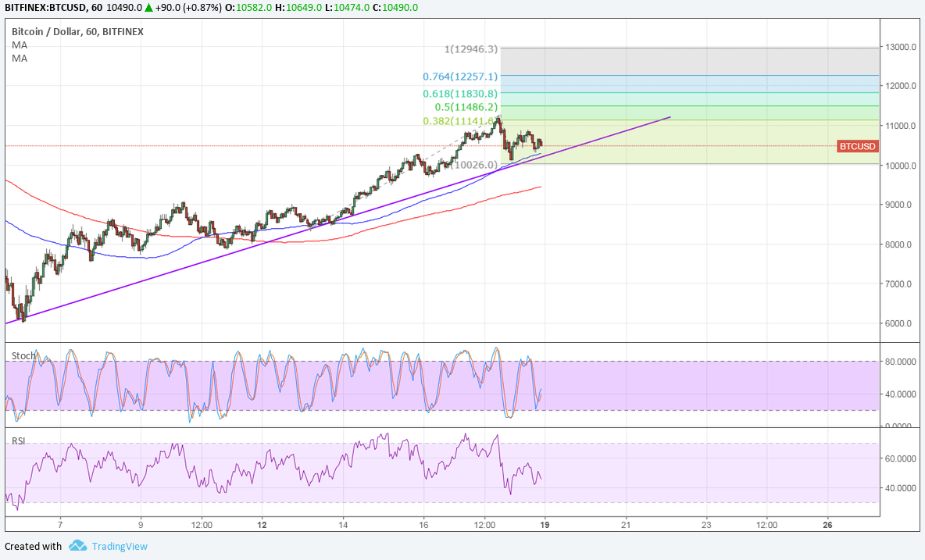Click the green up arrow in header
The image size is (925, 560).
point(148,7)
